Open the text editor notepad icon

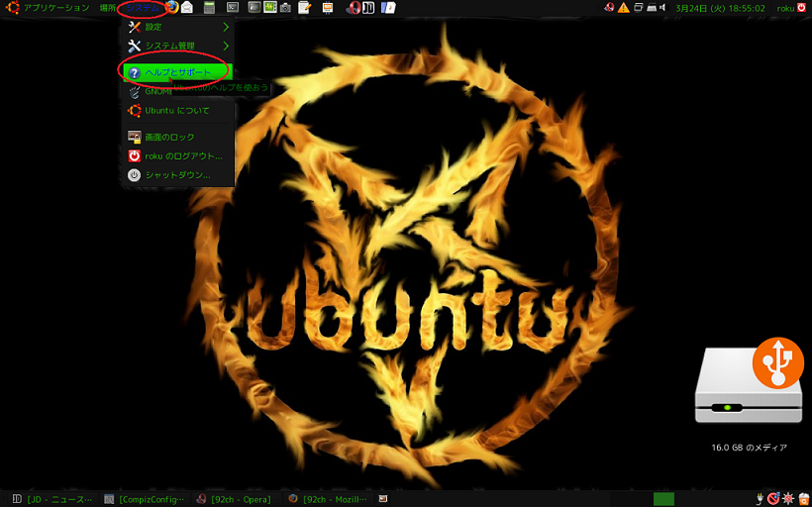point(305,8)
